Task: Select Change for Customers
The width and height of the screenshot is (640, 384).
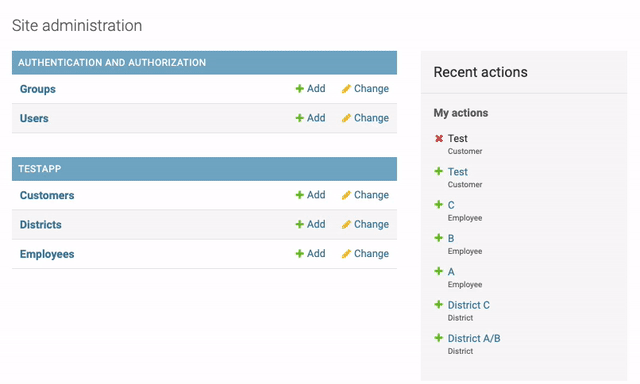Action: [x=371, y=195]
